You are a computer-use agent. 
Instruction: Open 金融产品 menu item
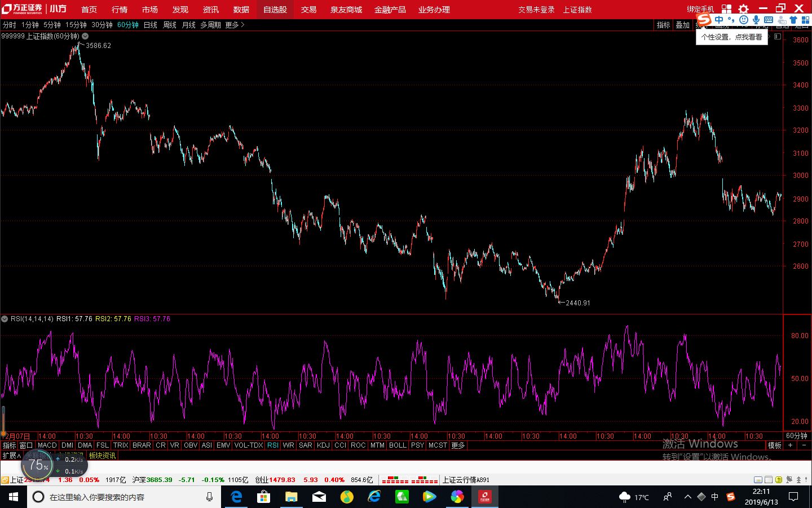tap(390, 10)
